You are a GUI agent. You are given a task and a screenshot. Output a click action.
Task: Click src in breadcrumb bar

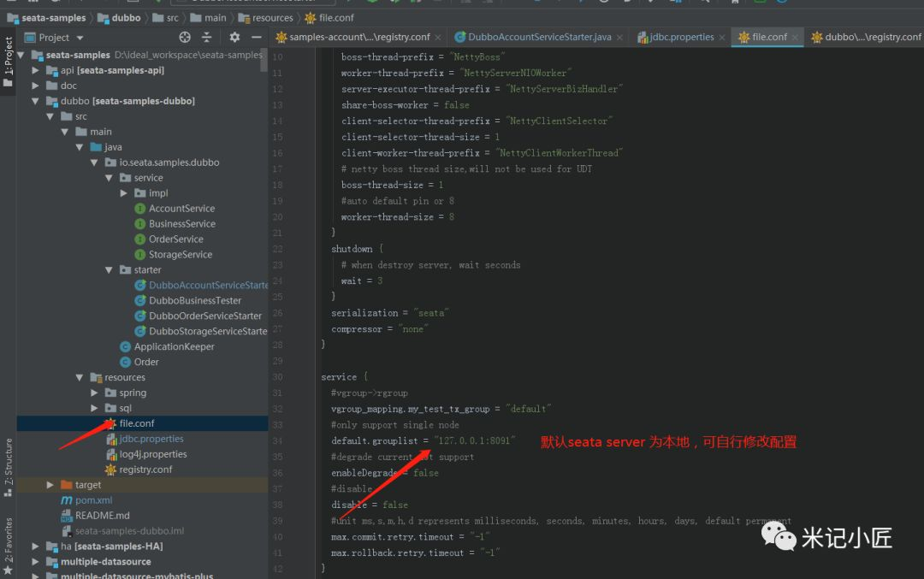click(x=166, y=18)
